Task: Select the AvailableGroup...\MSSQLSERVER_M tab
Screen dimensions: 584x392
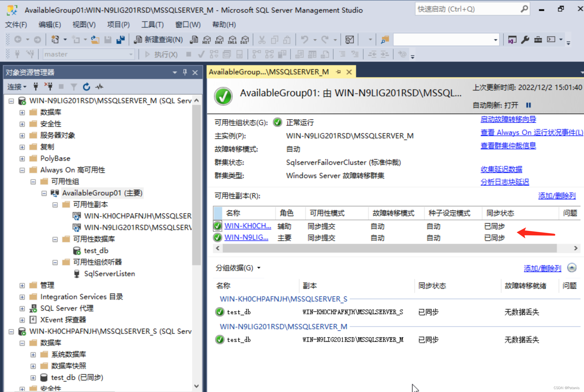Action: (x=269, y=72)
